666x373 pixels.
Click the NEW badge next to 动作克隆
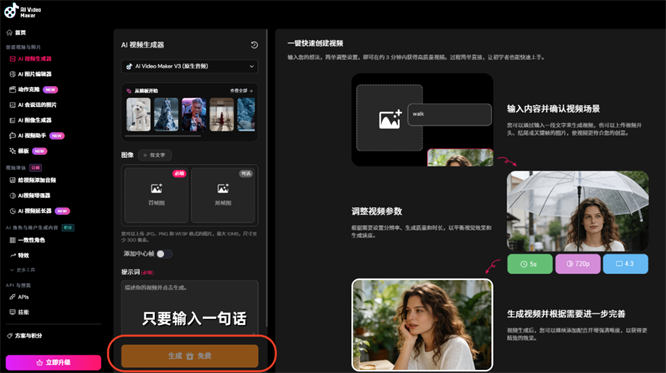[50, 90]
